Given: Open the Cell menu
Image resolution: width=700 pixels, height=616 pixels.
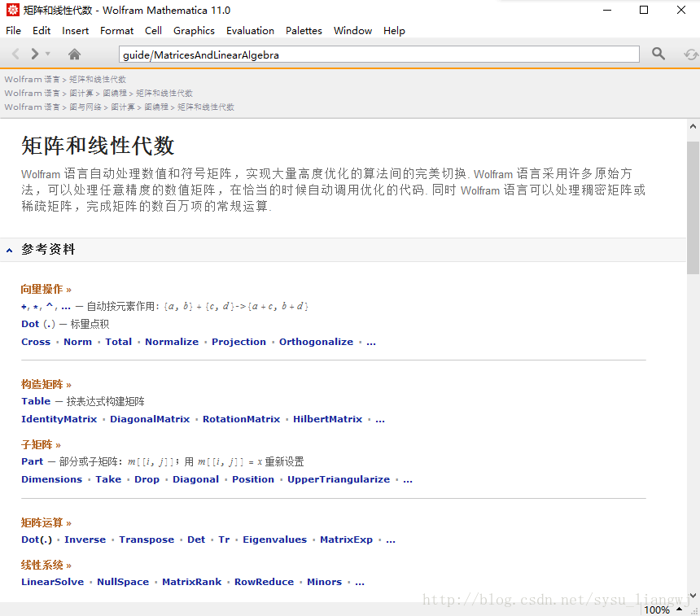Looking at the screenshot, I should coord(153,31).
